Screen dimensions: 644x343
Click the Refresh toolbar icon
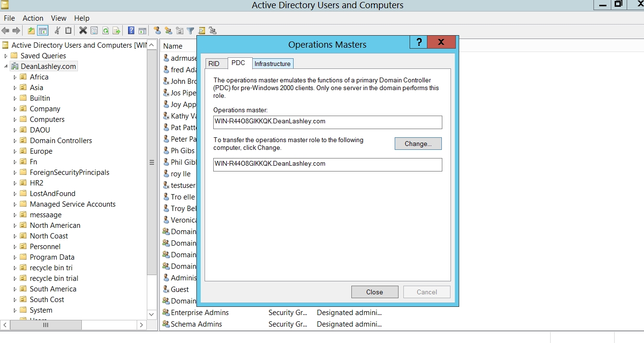point(105,31)
